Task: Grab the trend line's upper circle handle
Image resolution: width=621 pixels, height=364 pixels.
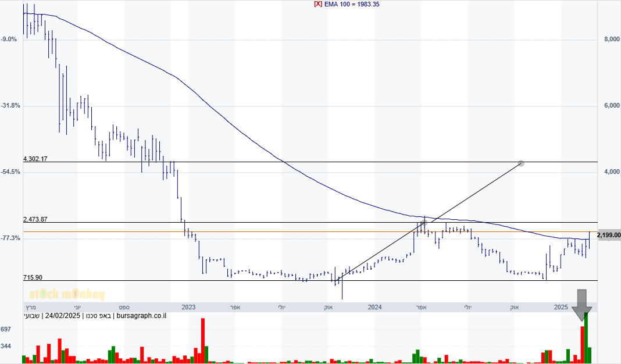Action: pyautogui.click(x=521, y=163)
